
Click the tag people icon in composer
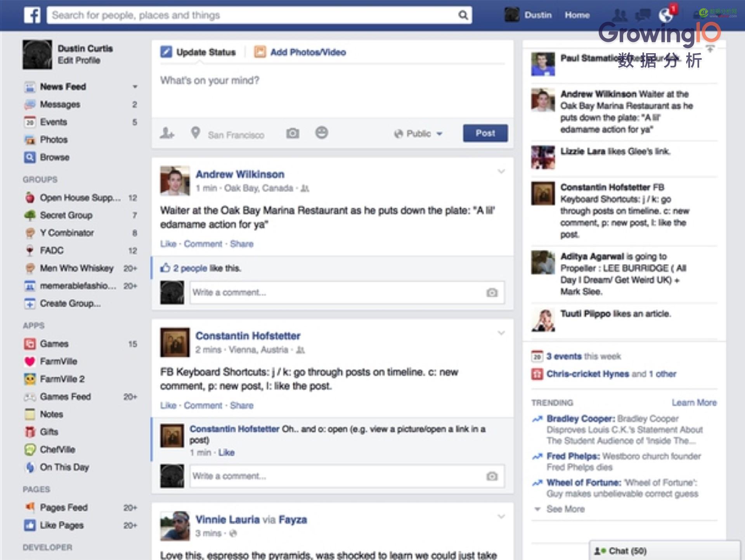tap(167, 133)
